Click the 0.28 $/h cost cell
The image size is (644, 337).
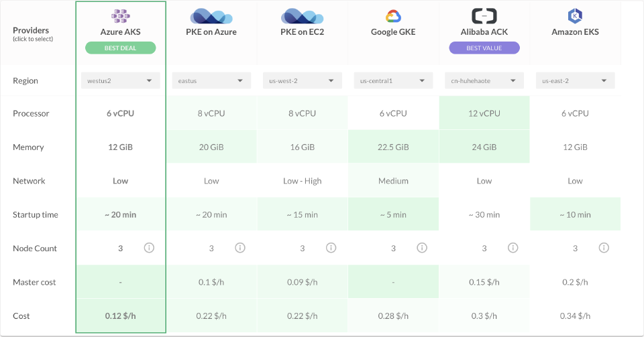(393, 316)
